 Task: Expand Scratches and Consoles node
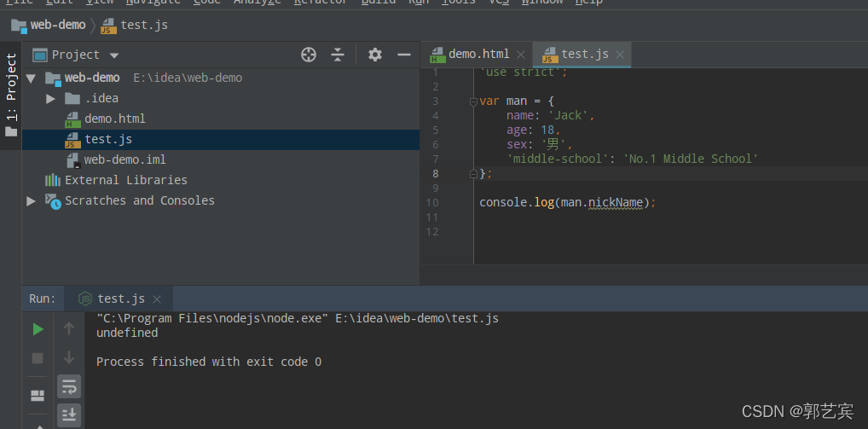(x=31, y=201)
